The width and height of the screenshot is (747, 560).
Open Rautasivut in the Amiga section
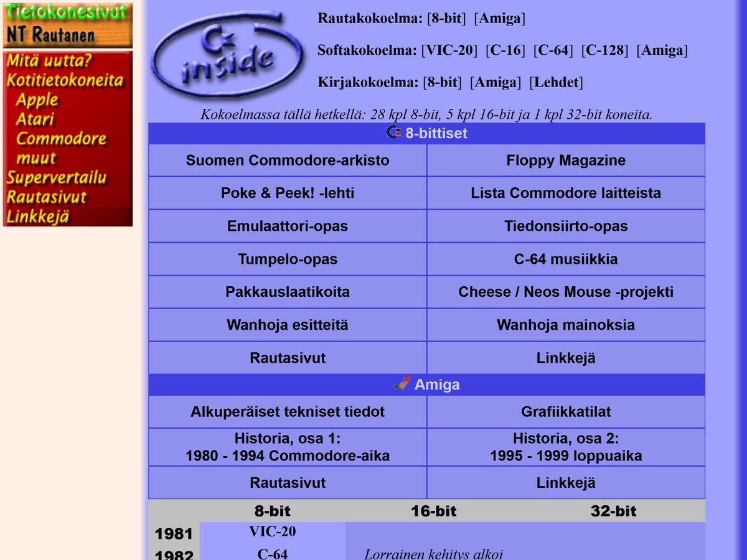pos(288,483)
